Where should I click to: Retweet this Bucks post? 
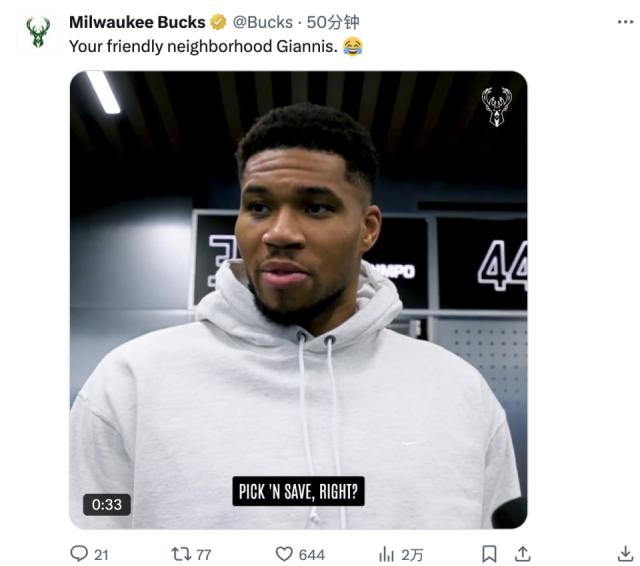(181, 553)
